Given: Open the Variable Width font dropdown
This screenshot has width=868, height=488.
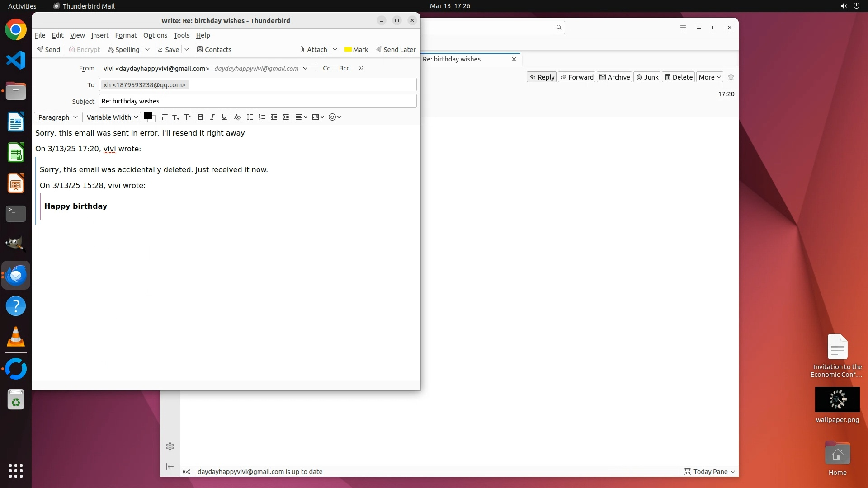Looking at the screenshot, I should (112, 117).
